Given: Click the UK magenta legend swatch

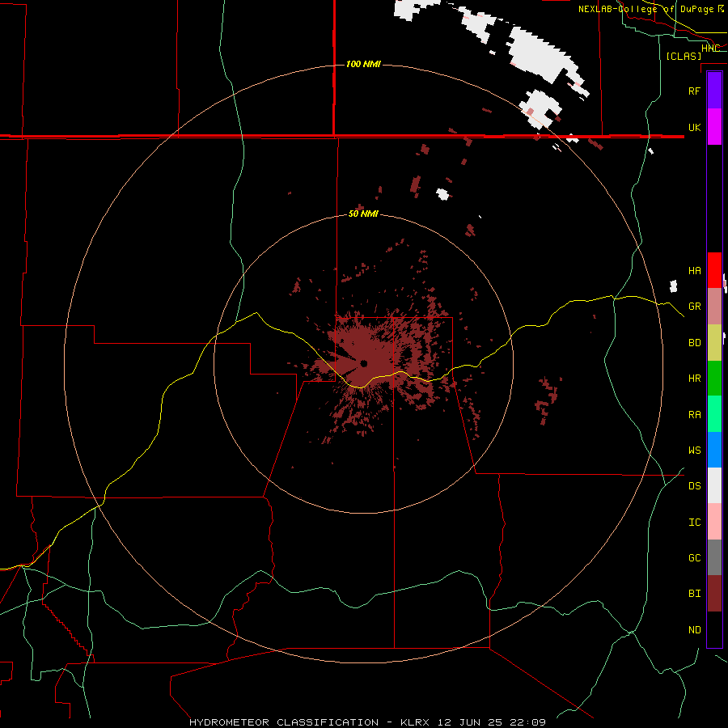Looking at the screenshot, I should pyautogui.click(x=714, y=127).
